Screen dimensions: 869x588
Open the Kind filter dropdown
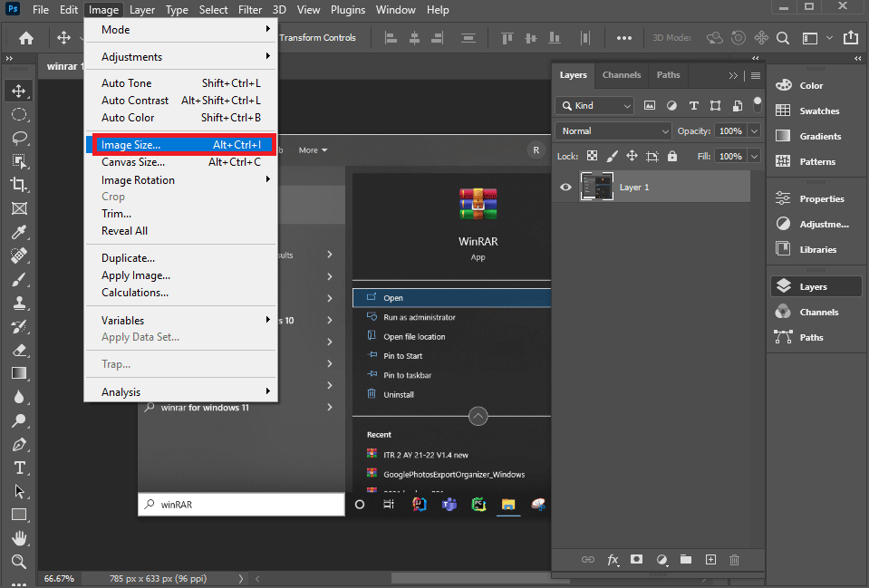tap(594, 105)
